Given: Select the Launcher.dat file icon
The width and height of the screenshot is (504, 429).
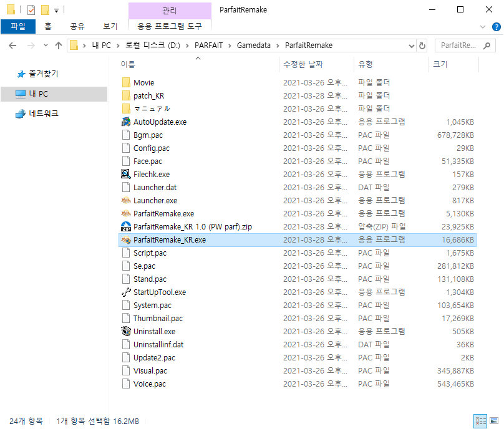Looking at the screenshot, I should click(x=126, y=187).
